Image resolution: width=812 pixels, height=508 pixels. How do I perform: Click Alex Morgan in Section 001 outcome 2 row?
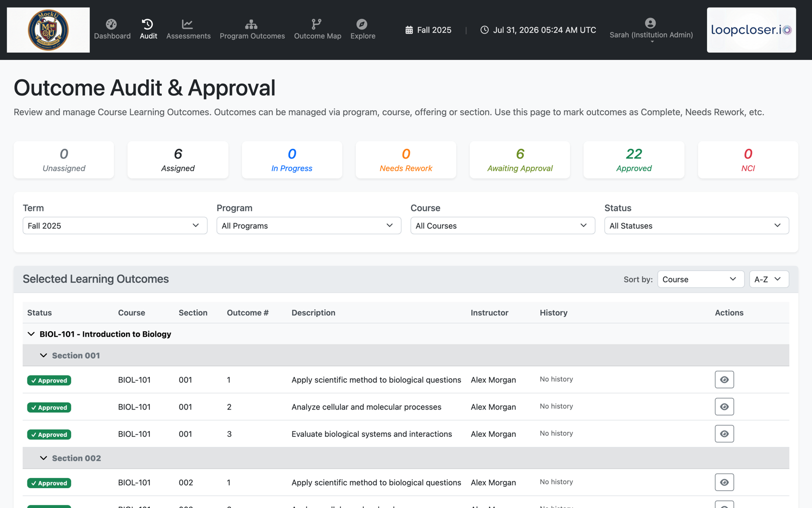(x=493, y=407)
